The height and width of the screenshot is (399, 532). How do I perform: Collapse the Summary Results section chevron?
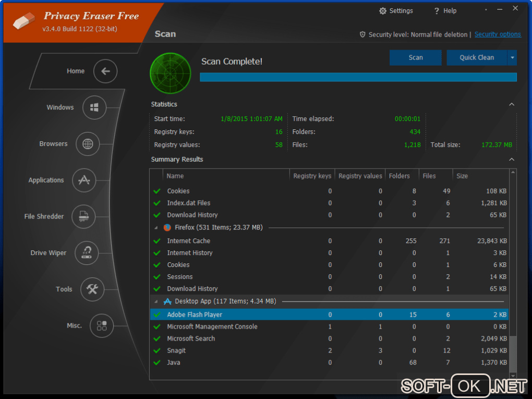click(512, 160)
